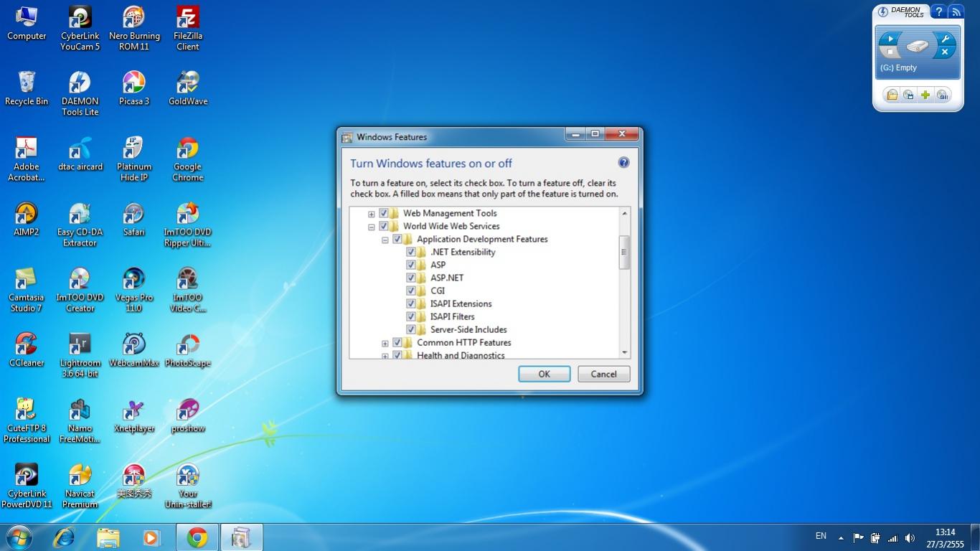
Task: Collapse the World Wide Web Services node
Action: pyautogui.click(x=372, y=227)
